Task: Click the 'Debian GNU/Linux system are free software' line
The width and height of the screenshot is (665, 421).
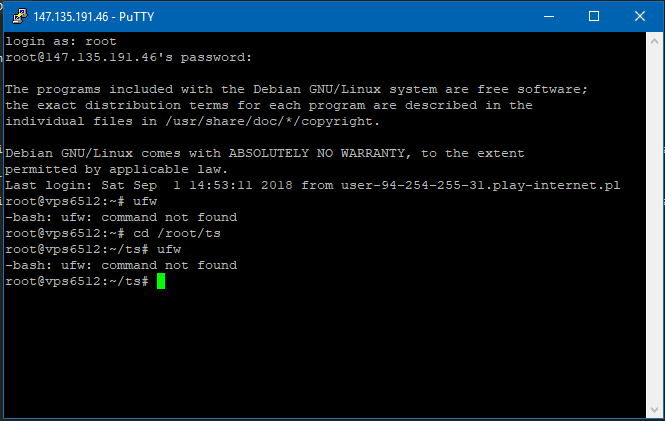Action: [x=296, y=90]
